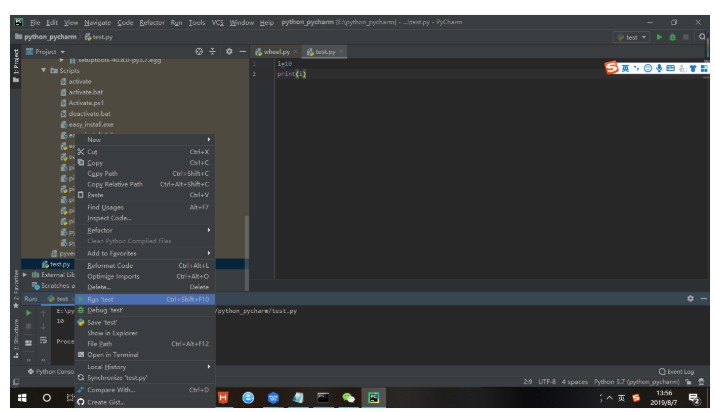Click the green Run button in top toolbar
The height and width of the screenshot is (412, 715).
click(x=659, y=37)
